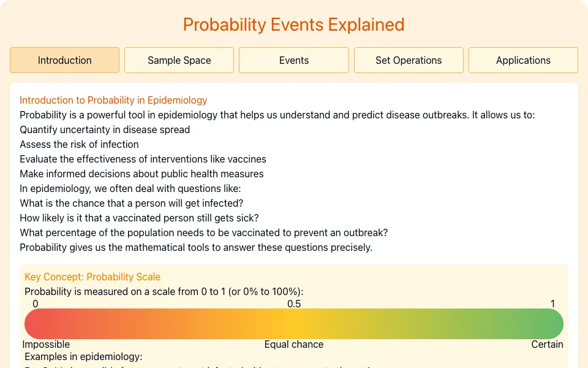Click the 0.5 scale label
This screenshot has width=588, height=368.
click(x=294, y=304)
